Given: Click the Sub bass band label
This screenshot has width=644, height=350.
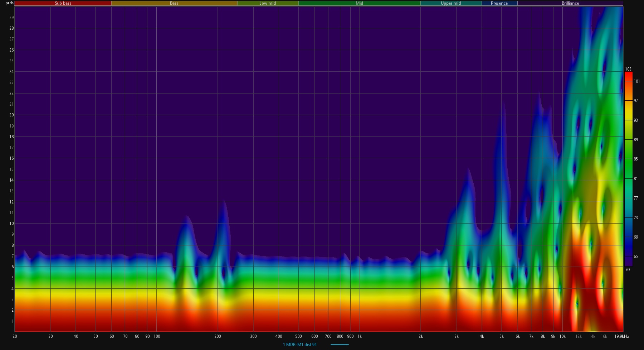Looking at the screenshot, I should tap(63, 3).
